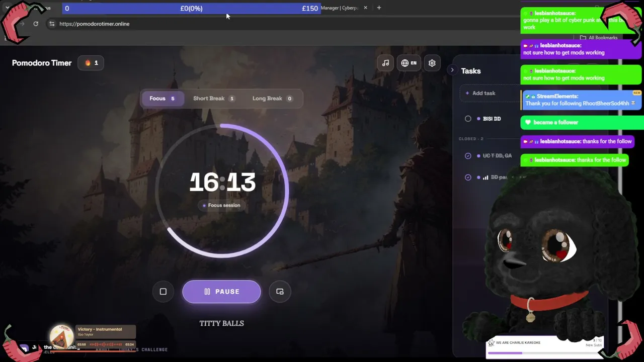Switch to the Short Break tab
The image size is (644, 362).
pyautogui.click(x=214, y=99)
